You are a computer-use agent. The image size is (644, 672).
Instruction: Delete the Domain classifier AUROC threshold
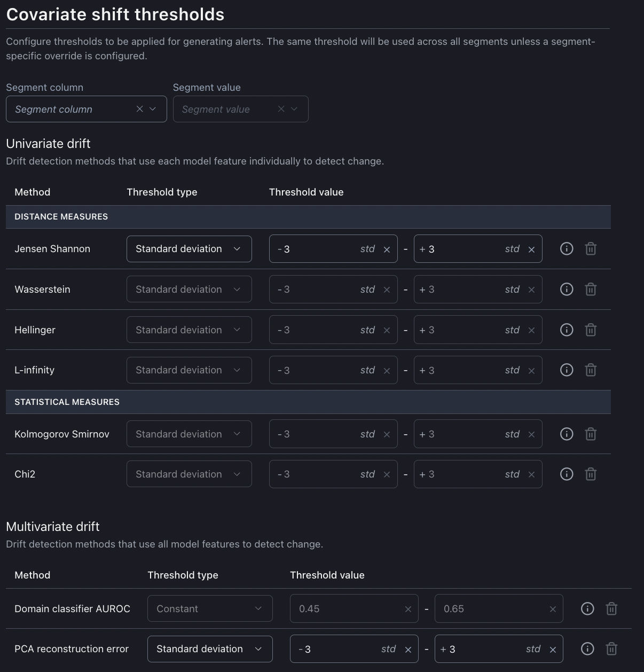611,609
